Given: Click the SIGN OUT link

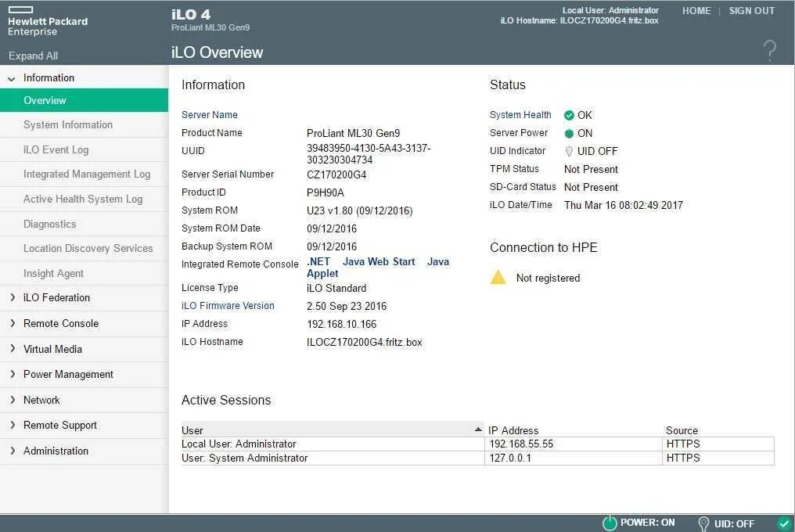Looking at the screenshot, I should (751, 11).
